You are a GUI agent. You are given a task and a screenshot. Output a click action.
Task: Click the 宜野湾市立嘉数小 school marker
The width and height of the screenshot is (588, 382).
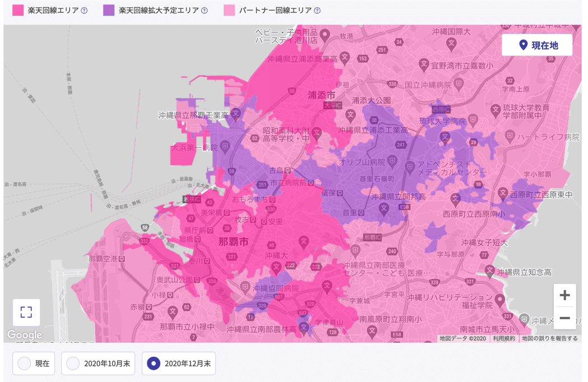click(424, 64)
